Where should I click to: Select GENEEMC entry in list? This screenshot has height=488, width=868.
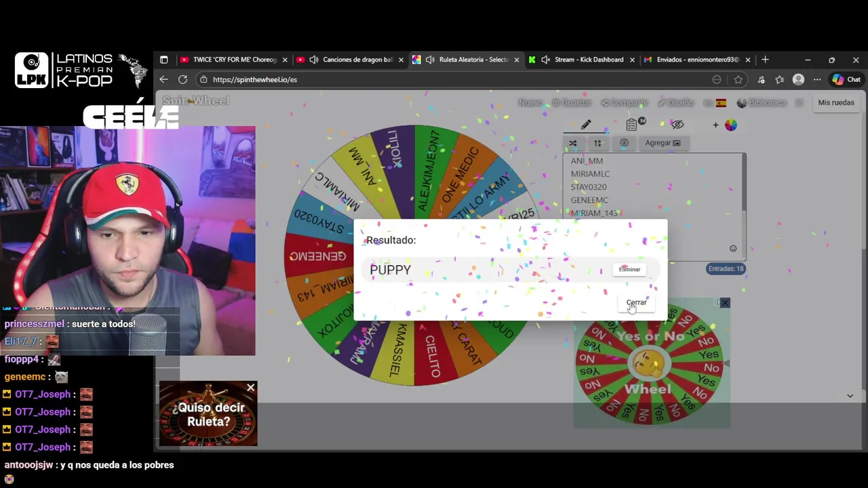[x=589, y=200]
